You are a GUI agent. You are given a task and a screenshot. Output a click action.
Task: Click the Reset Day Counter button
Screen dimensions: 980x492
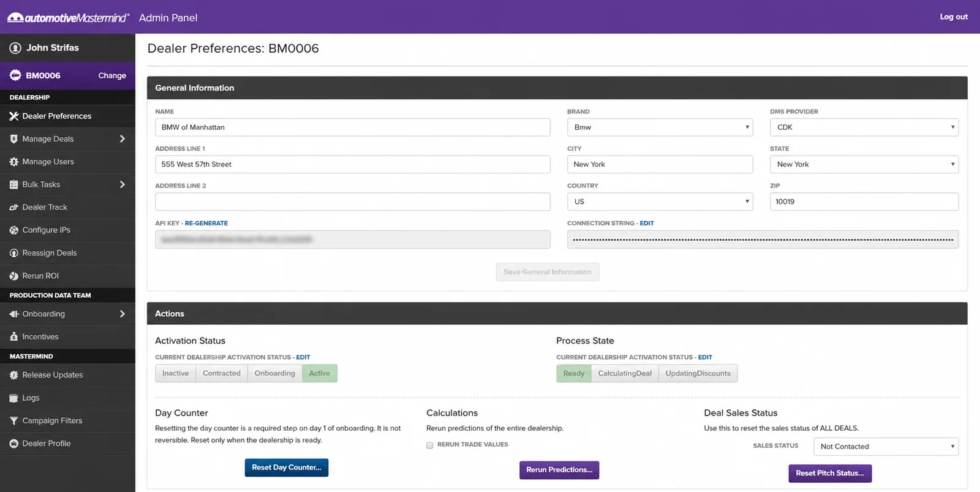287,467
